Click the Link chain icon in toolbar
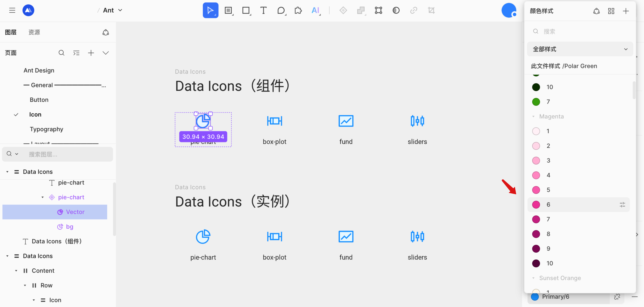 pos(414,10)
